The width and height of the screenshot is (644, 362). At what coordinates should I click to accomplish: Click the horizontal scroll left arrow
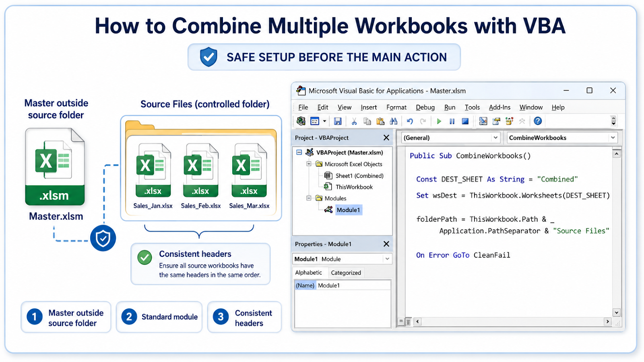(417, 321)
